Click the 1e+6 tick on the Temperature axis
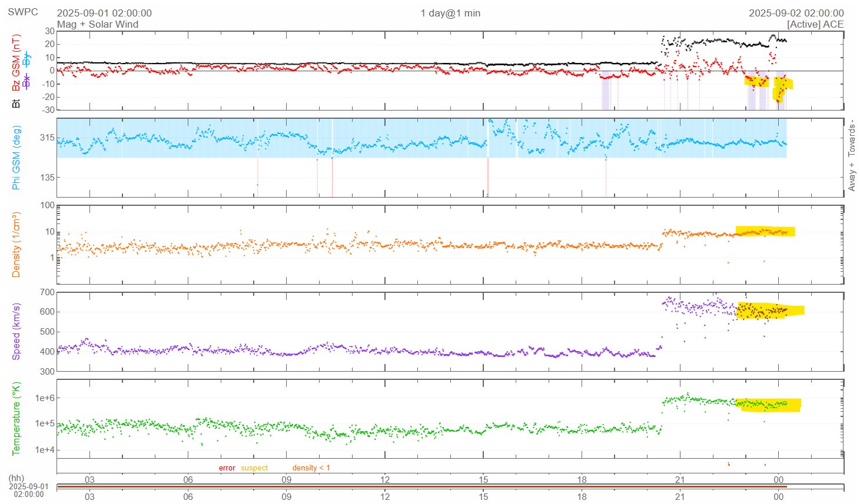860x504 pixels. [45, 398]
